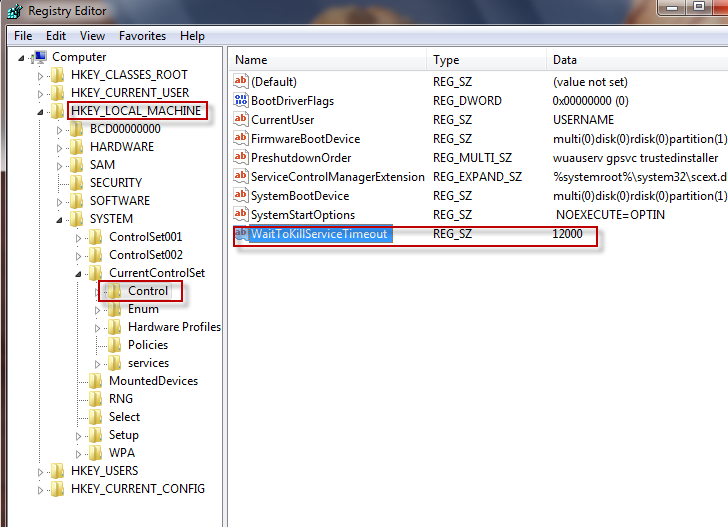This screenshot has height=527, width=728.
Task: Select the SystemBootDevice value
Action: (x=300, y=196)
